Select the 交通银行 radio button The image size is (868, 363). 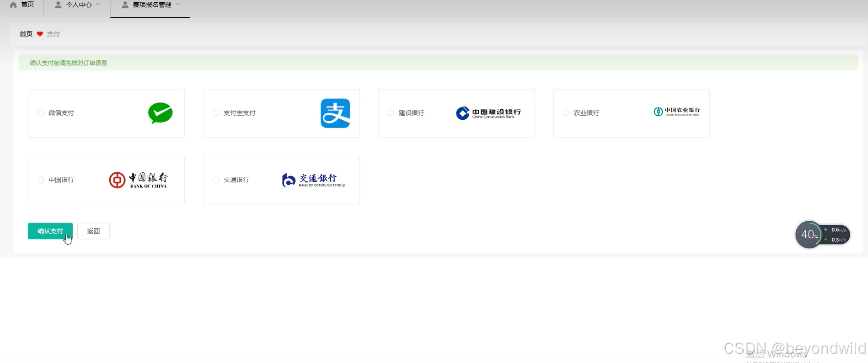(216, 180)
